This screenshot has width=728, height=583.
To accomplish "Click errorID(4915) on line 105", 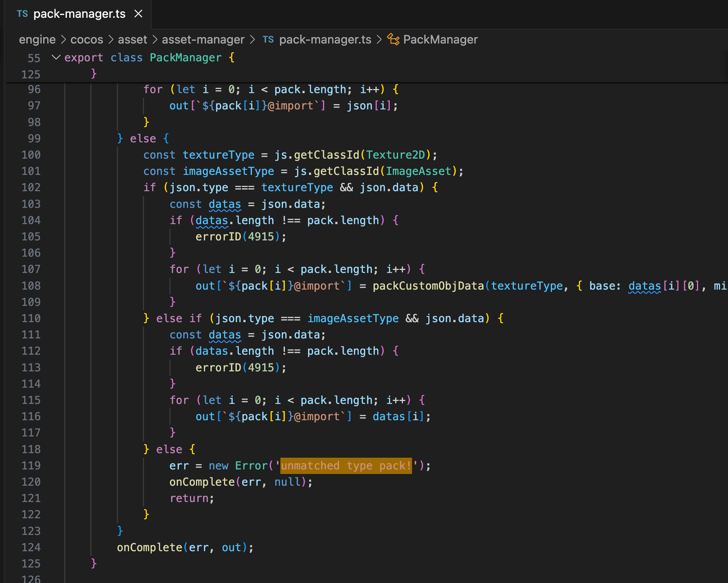I will click(x=238, y=237).
